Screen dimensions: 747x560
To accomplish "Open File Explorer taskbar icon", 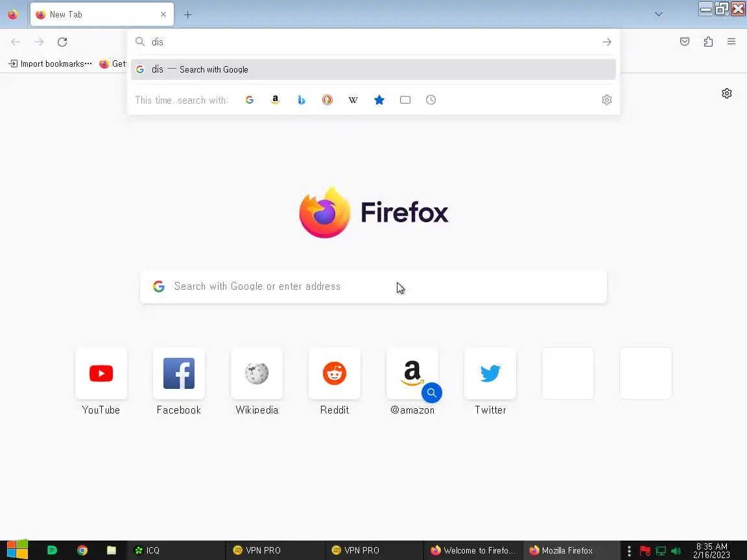I will [x=112, y=550].
